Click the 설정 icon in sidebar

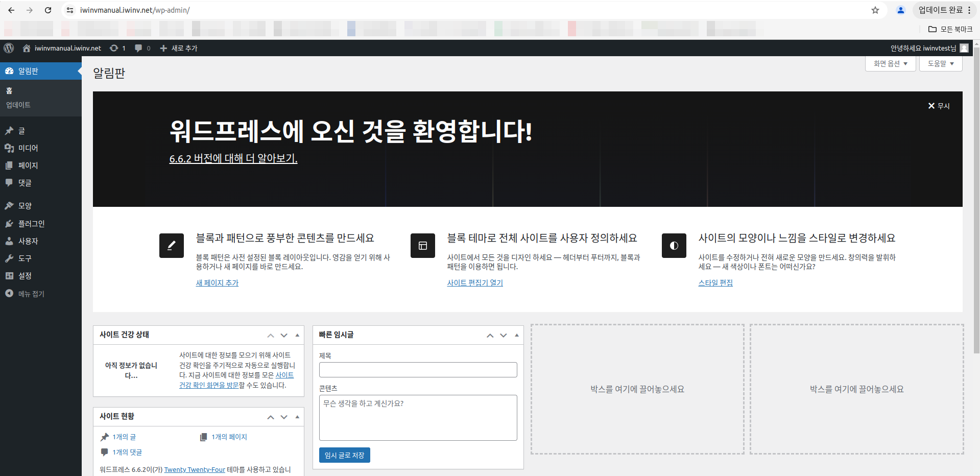coord(9,276)
